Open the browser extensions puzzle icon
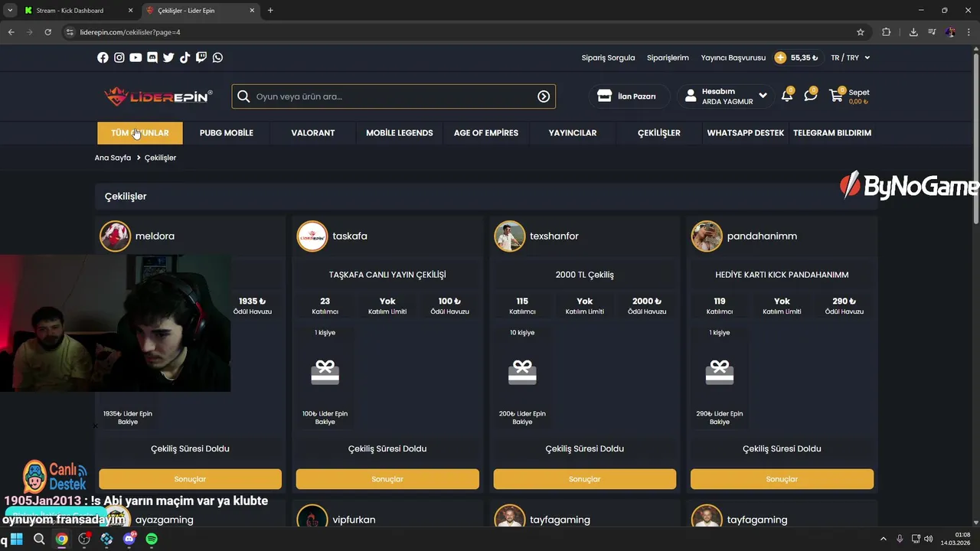The width and height of the screenshot is (980, 551). coord(887,32)
